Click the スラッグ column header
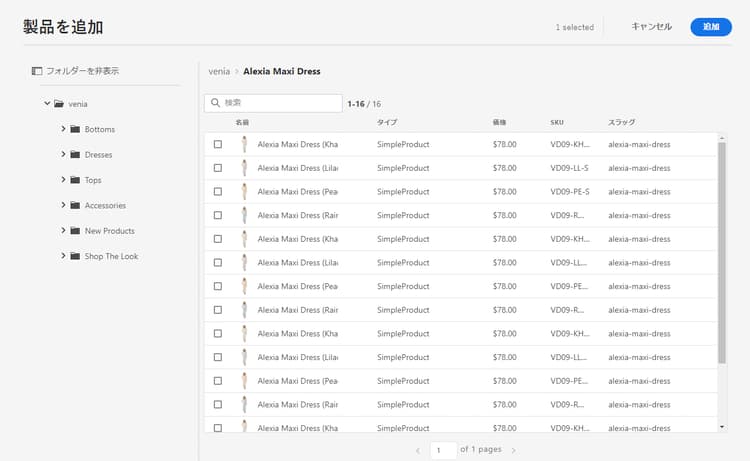Viewport: 750px width, 461px height. pos(622,122)
